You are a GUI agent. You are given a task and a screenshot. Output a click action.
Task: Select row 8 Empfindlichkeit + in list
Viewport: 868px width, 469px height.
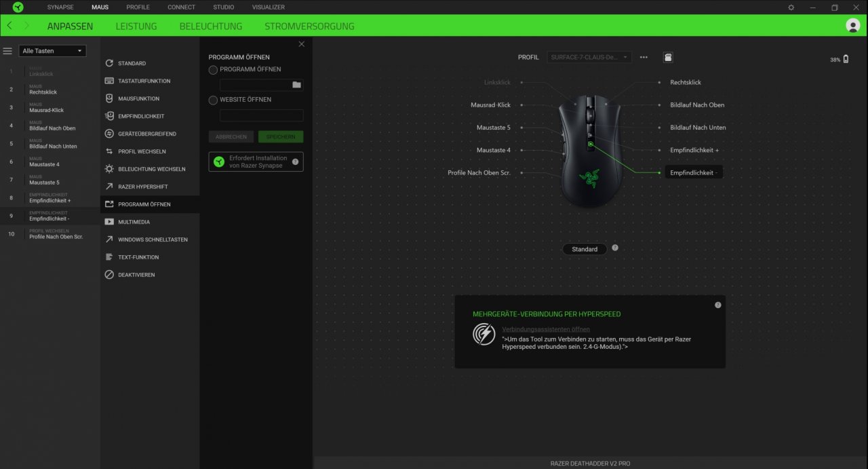pos(50,198)
